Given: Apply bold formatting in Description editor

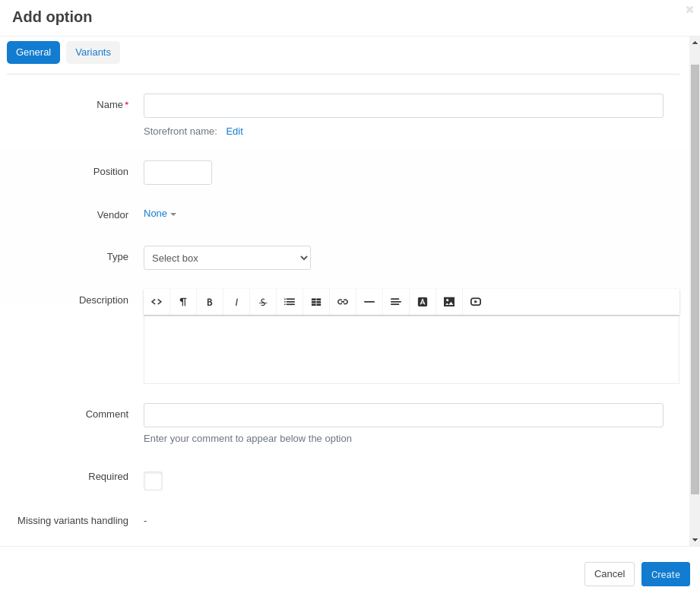Looking at the screenshot, I should [210, 302].
